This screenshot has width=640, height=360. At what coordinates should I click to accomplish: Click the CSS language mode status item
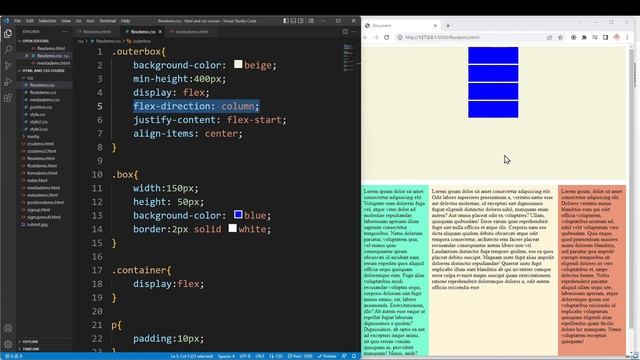(x=276, y=356)
